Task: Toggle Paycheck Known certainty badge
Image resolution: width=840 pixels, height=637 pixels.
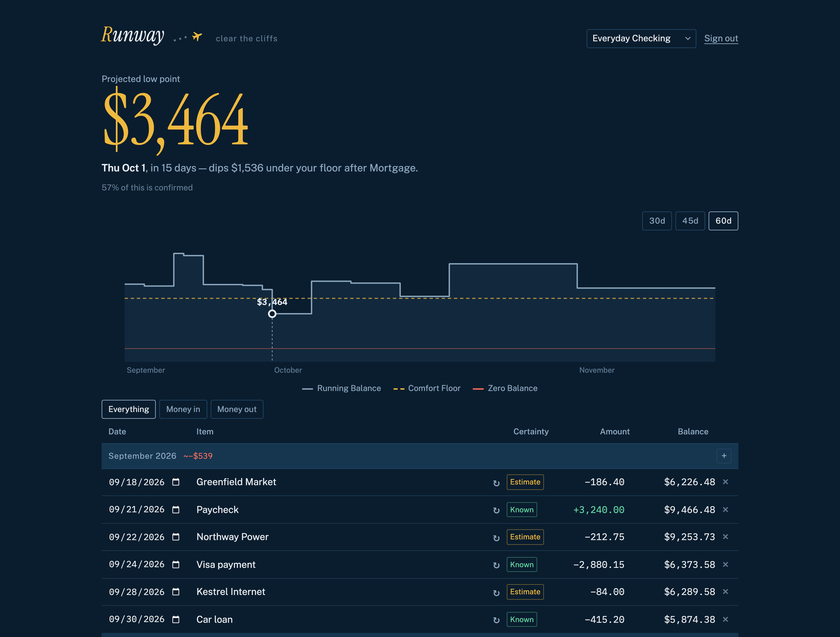Action: point(522,510)
